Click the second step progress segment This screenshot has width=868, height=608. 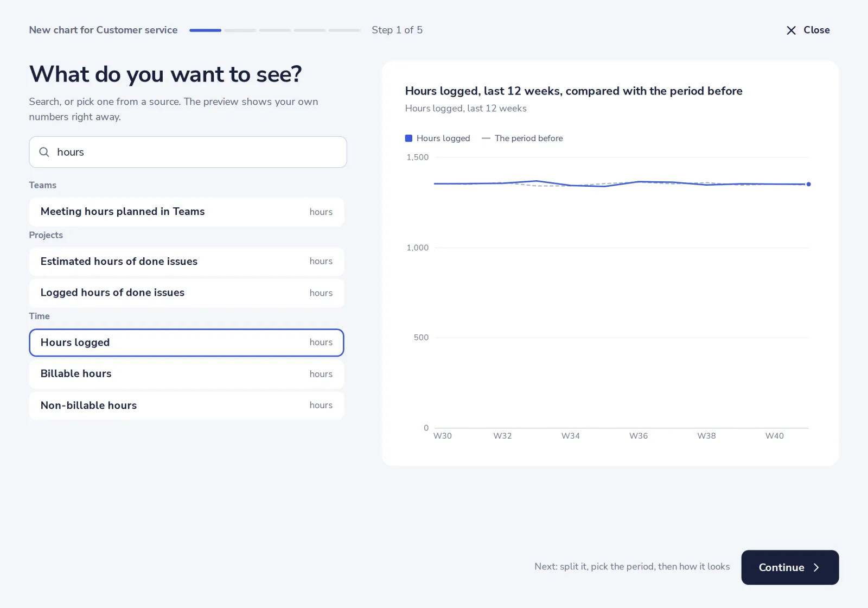[240, 30]
